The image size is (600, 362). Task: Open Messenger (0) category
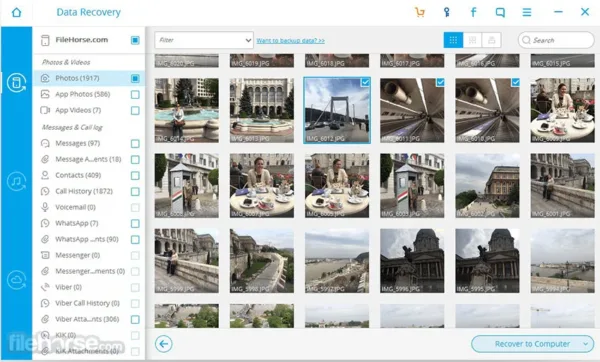78,255
